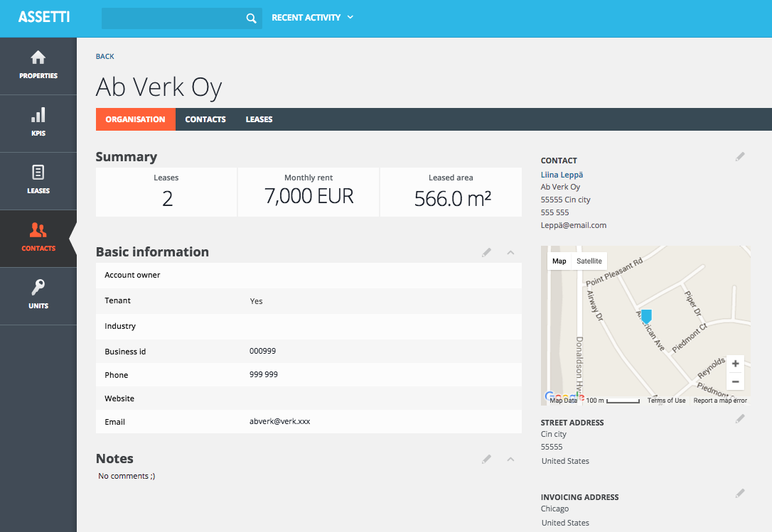Click the Leased area 566.0 m² card
The height and width of the screenshot is (532, 772).
(451, 192)
